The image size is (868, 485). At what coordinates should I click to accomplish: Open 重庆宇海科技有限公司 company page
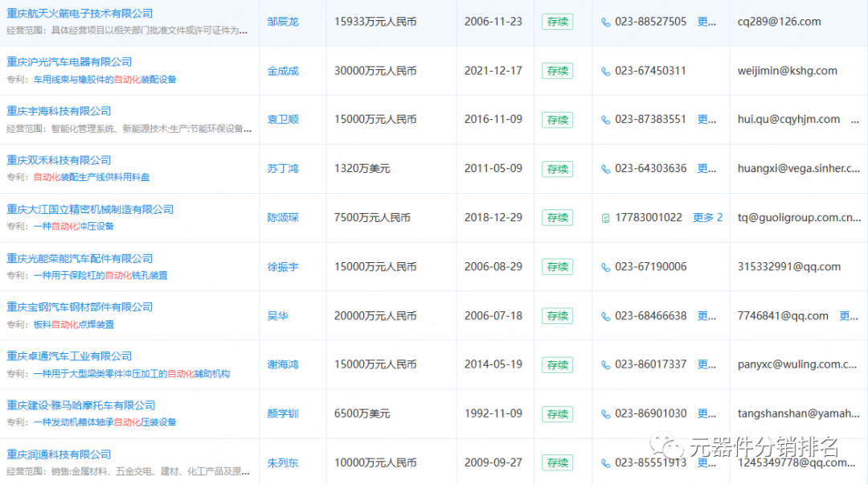pyautogui.click(x=59, y=111)
